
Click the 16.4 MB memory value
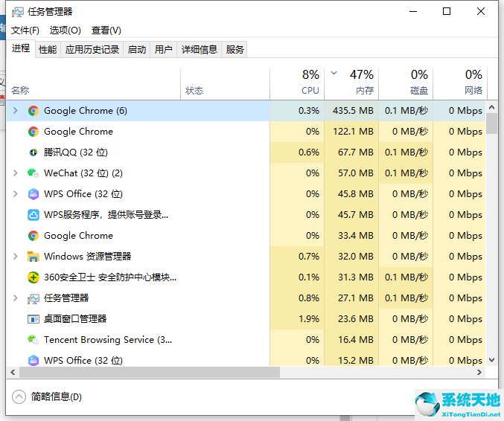[356, 340]
